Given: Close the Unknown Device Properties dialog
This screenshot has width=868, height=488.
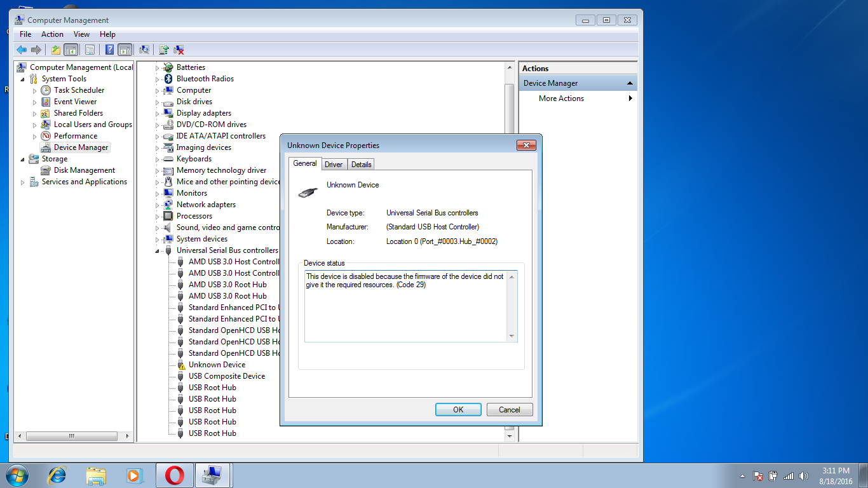Looking at the screenshot, I should click(526, 146).
